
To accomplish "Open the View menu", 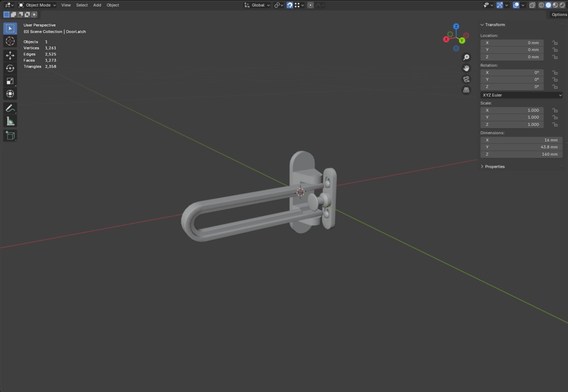I will point(66,5).
